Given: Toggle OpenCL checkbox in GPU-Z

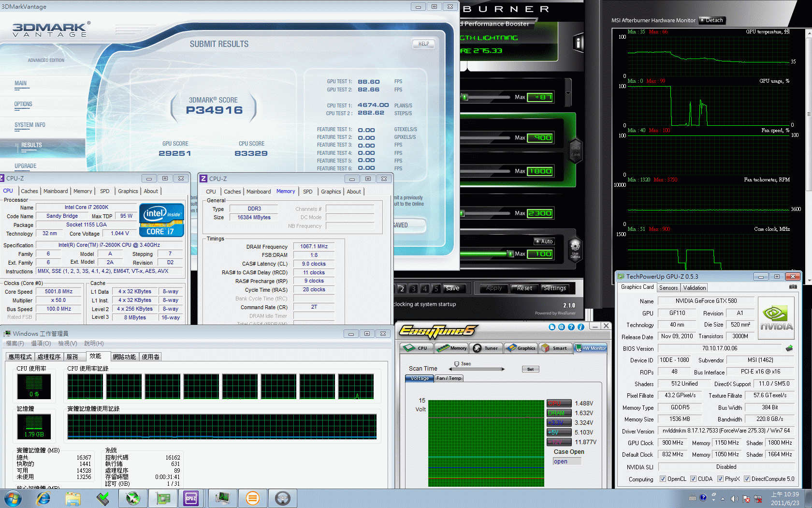Looking at the screenshot, I should click(x=663, y=479).
